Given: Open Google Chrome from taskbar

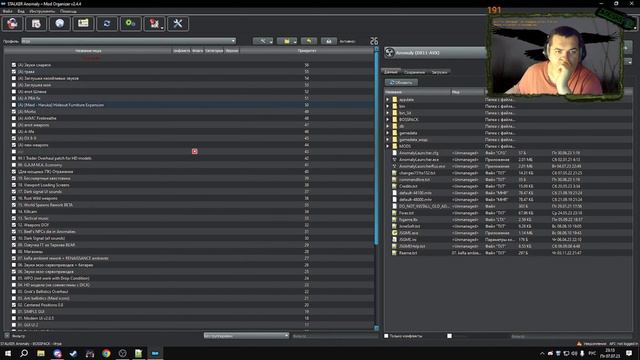Looking at the screenshot, I should pyautogui.click(x=106, y=353).
